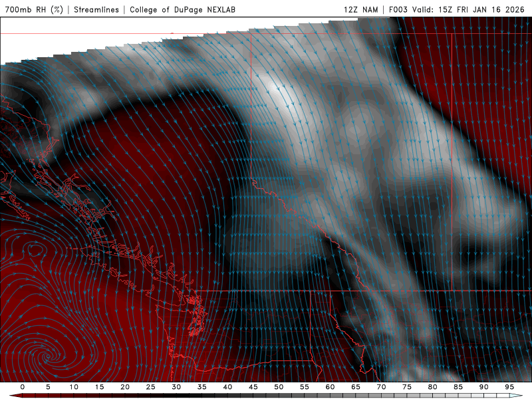Click the 45 label on the color scale

click(253, 387)
